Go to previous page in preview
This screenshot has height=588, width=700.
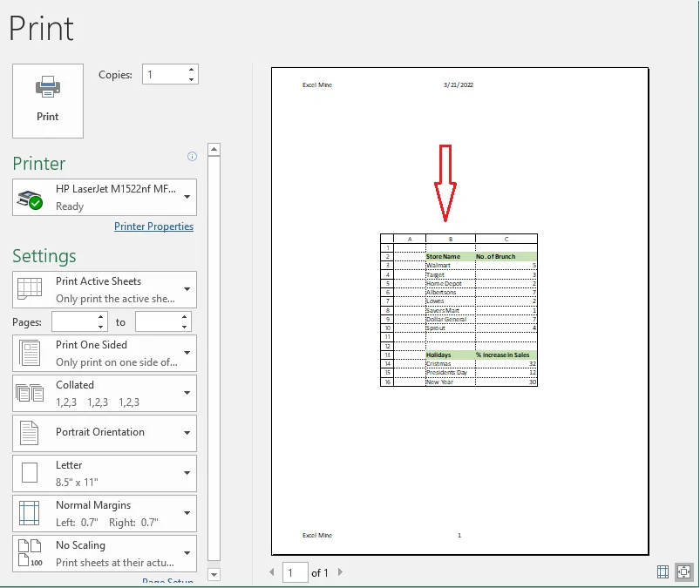click(272, 572)
